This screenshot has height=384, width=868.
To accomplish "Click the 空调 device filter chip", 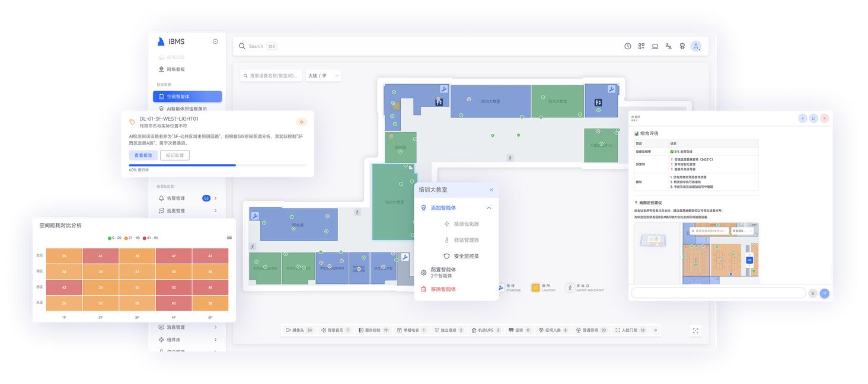I will (519, 330).
